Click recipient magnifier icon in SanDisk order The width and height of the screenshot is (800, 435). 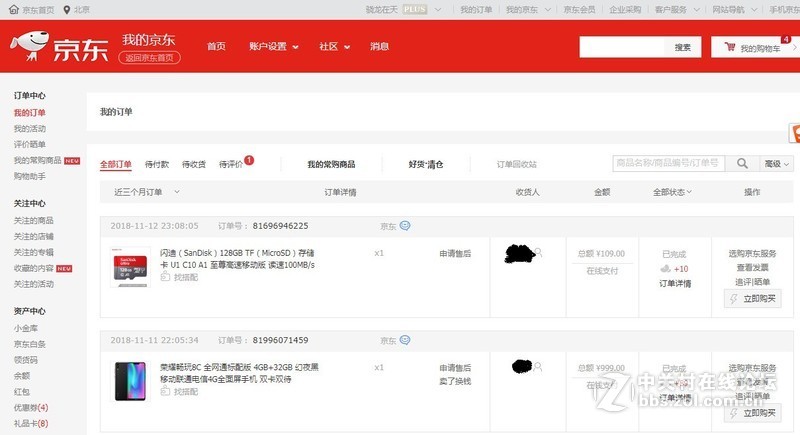(x=538, y=252)
